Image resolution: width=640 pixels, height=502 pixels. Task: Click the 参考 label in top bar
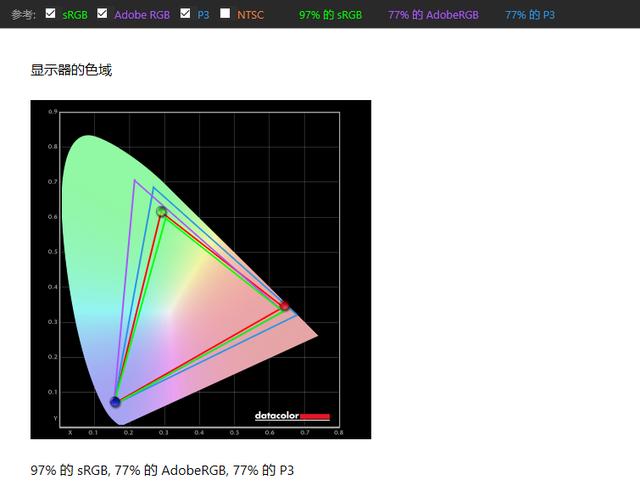[x=23, y=15]
